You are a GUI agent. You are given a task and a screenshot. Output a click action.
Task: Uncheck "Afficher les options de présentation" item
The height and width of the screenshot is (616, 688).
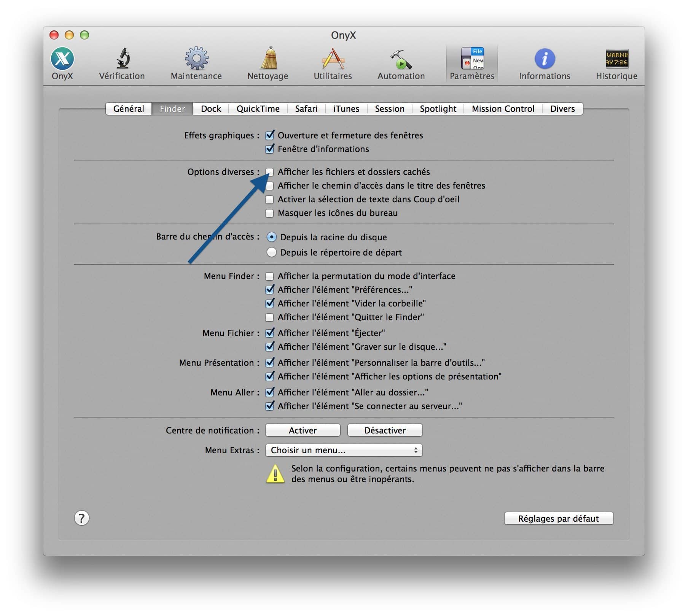tap(270, 376)
